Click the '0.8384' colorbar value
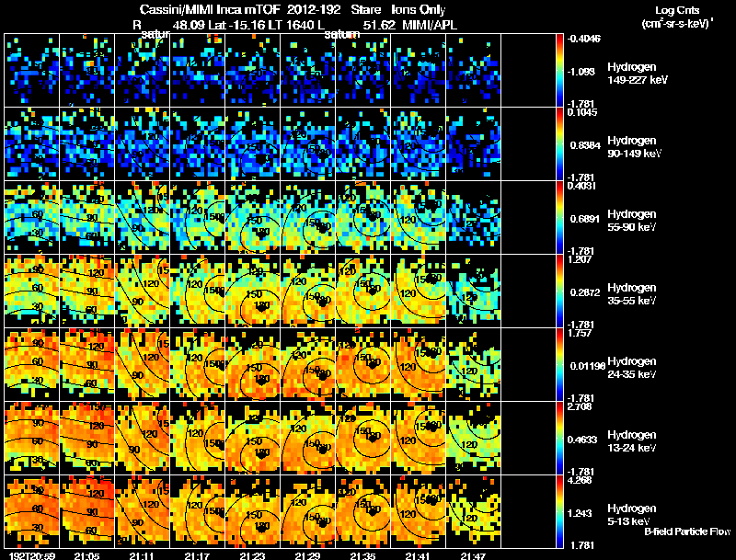The width and height of the screenshot is (736, 560). 585,145
